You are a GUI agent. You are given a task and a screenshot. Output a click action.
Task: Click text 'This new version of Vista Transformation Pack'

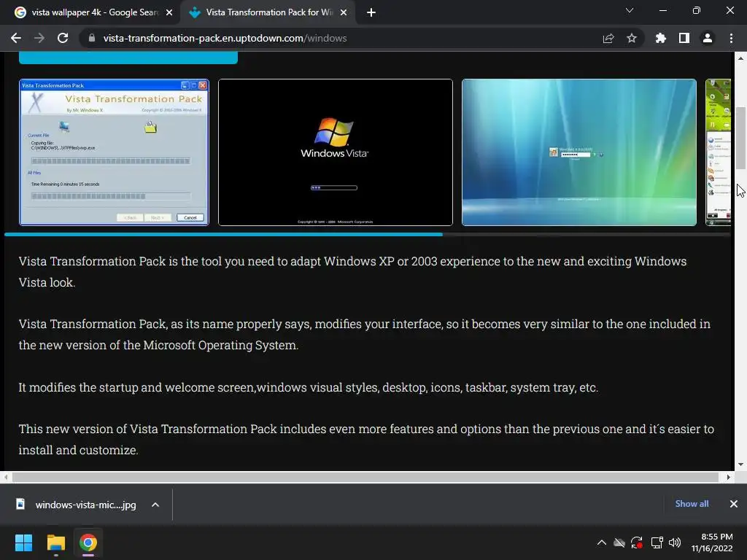click(x=147, y=429)
